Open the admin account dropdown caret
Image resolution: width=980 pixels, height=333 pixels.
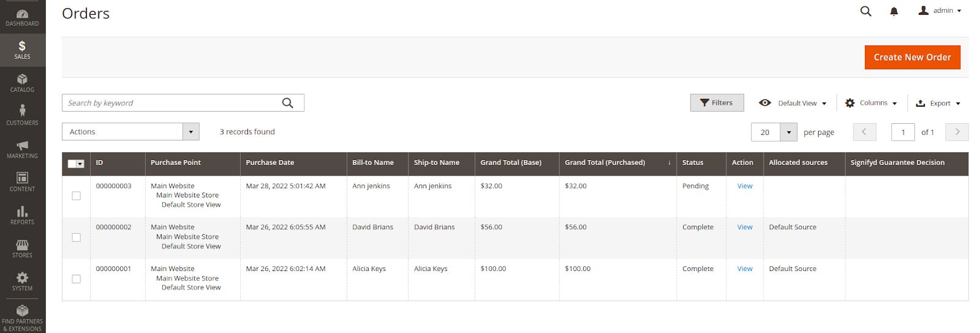point(959,11)
